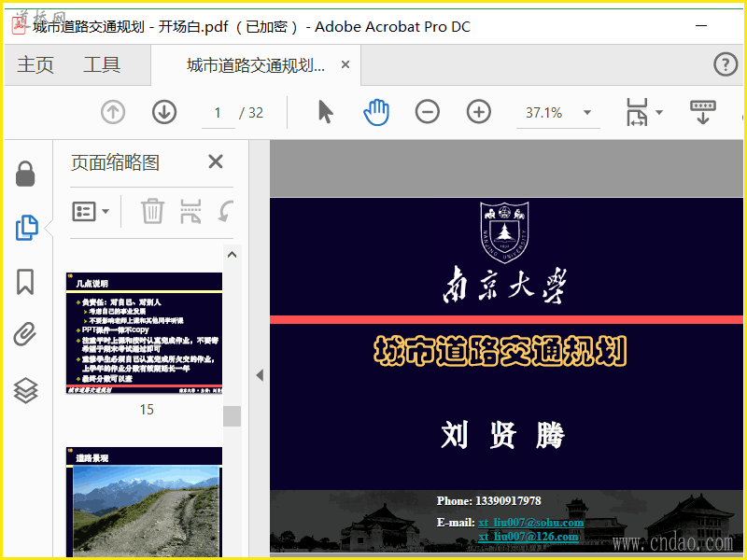Open the attachments paperclip panel
This screenshot has width=747, height=560.
point(25,334)
